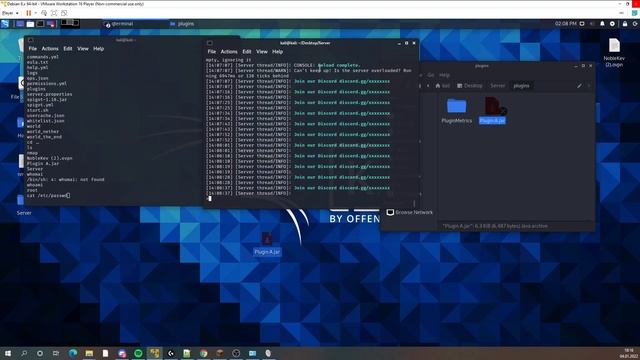
Task: Pause the virtual machine in VMware toolbar
Action: click(x=29, y=13)
